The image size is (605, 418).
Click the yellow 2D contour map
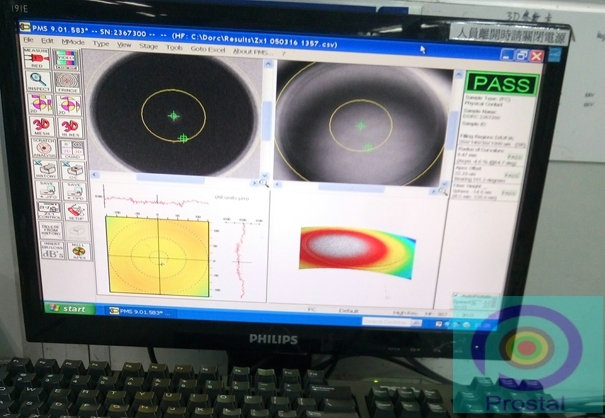pyautogui.click(x=157, y=257)
